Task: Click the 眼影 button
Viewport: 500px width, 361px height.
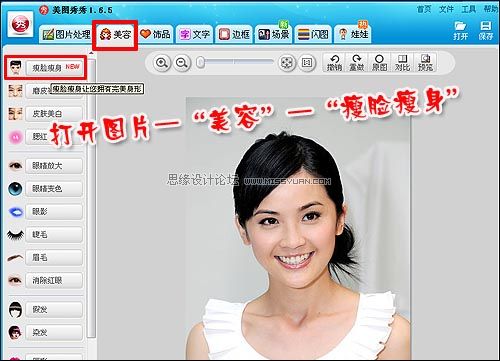Action: click(x=54, y=212)
